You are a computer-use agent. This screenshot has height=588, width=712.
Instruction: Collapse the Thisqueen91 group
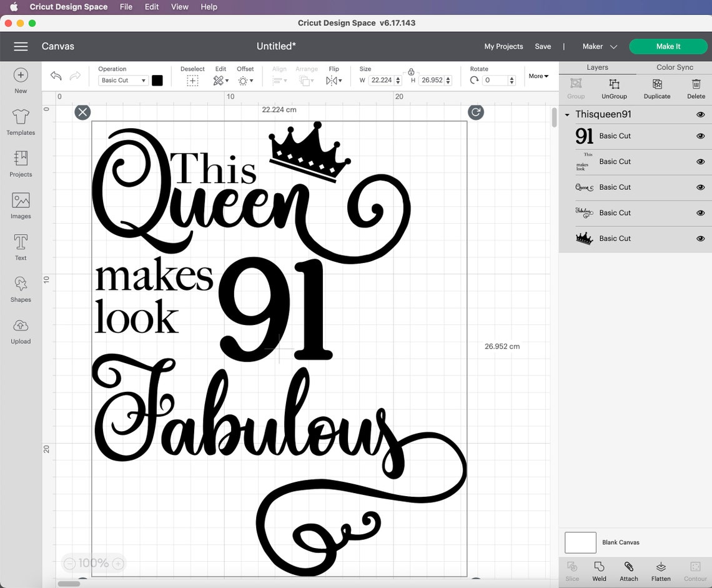[566, 114]
